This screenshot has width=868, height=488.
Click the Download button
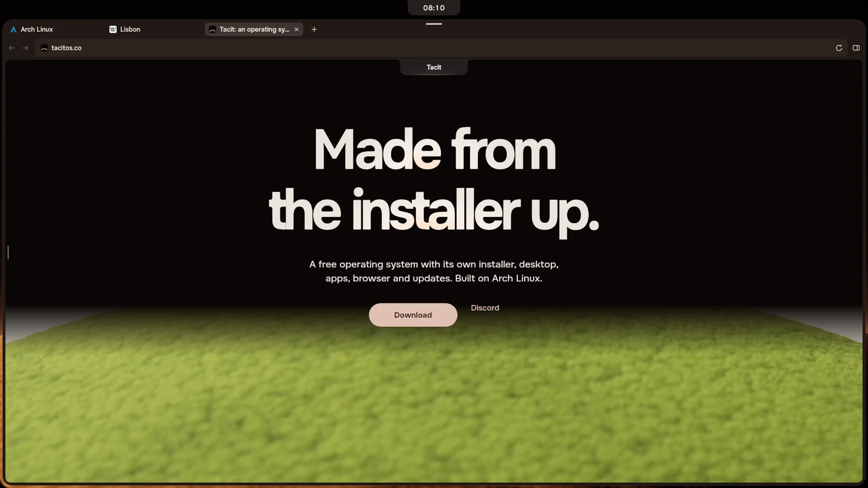click(x=413, y=315)
